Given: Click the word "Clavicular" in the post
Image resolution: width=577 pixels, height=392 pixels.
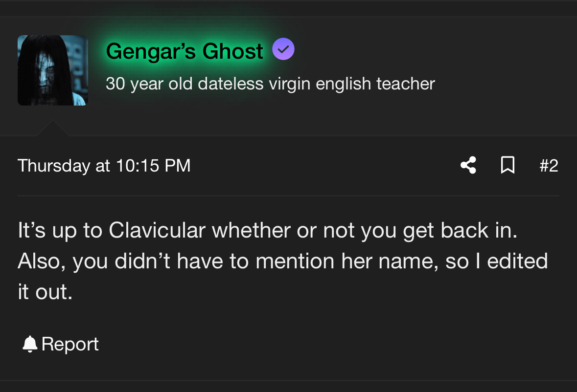Looking at the screenshot, I should (157, 231).
